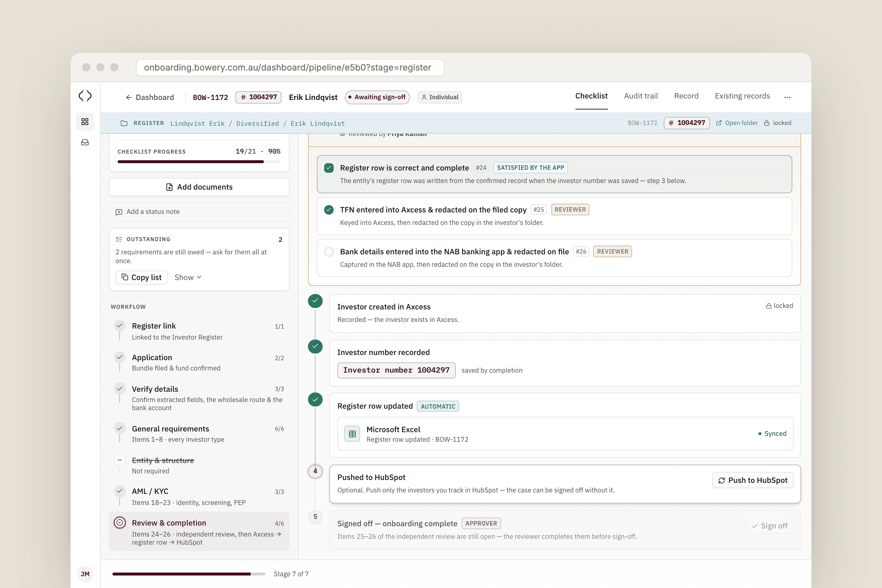The height and width of the screenshot is (588, 882).
Task: Click the check icon beside Application stage
Action: [120, 357]
